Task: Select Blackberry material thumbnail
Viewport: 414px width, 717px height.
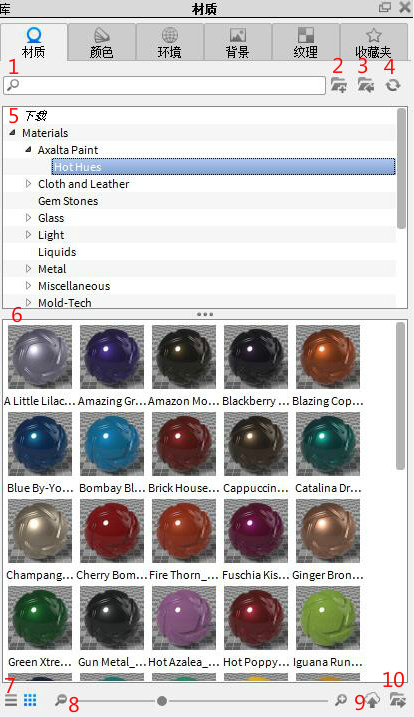Action: (x=256, y=357)
